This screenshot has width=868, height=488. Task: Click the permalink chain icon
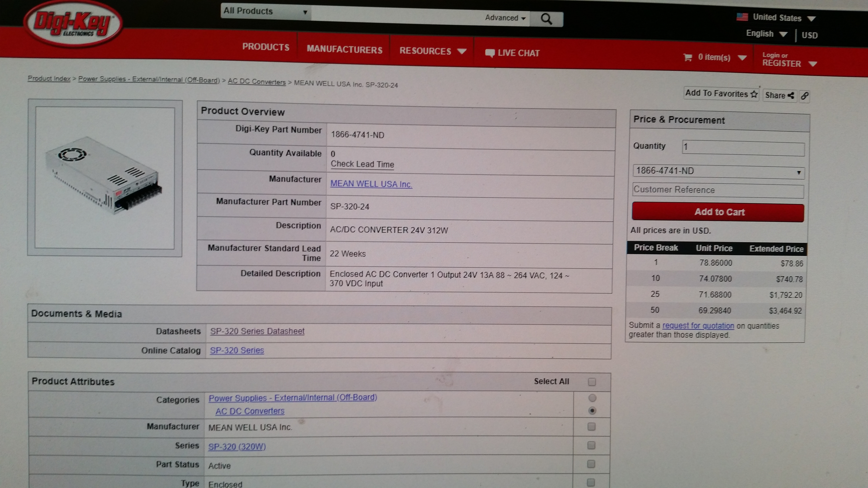tap(805, 96)
